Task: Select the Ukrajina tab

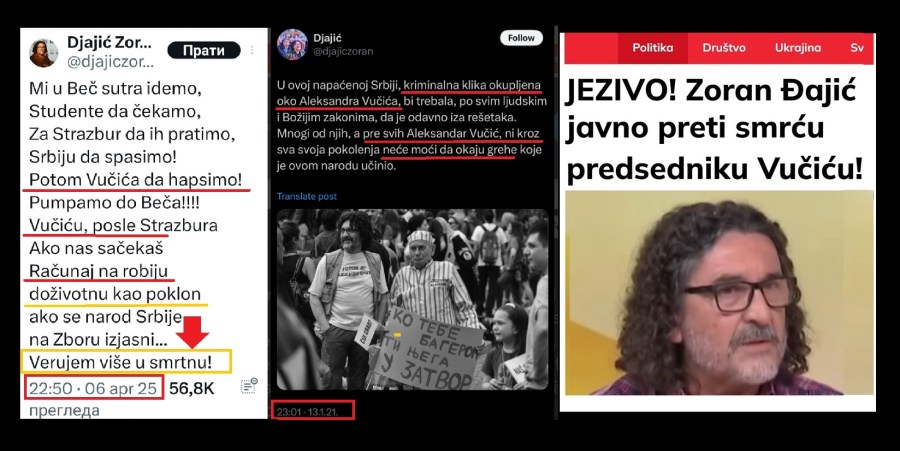Action: (798, 48)
